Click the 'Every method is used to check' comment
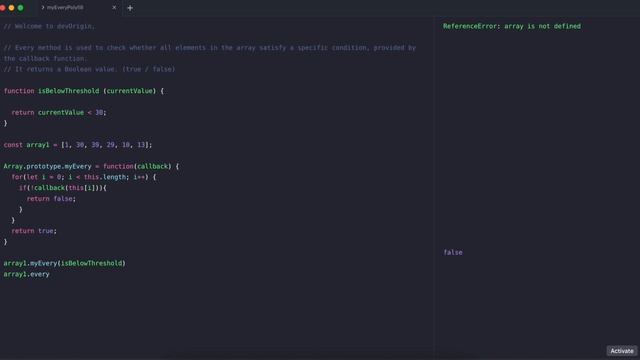 210,48
